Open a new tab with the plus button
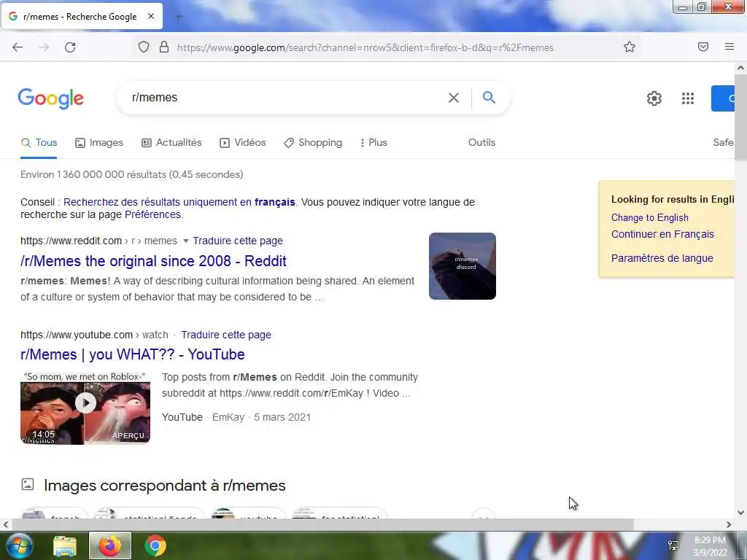Viewport: 747px width, 560px height. tap(179, 17)
